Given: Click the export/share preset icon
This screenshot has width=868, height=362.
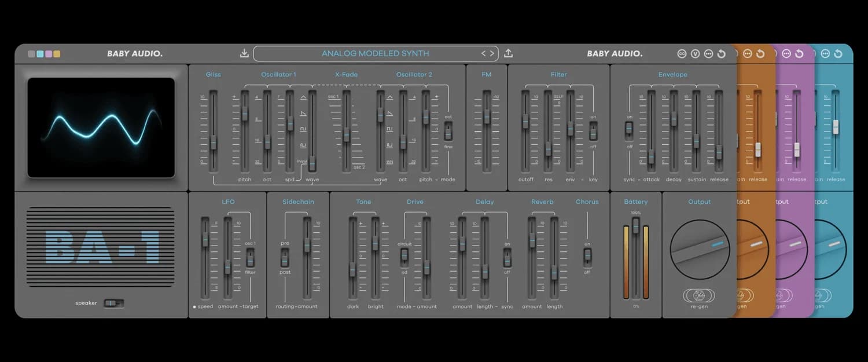Looking at the screenshot, I should point(507,53).
